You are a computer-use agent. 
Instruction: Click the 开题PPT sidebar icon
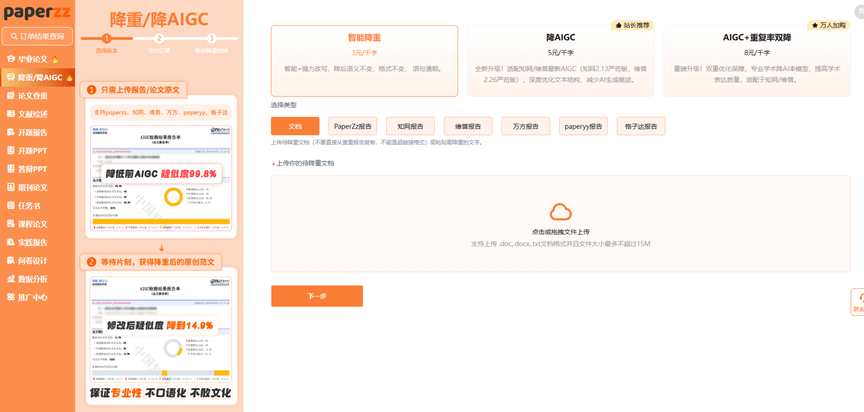pyautogui.click(x=10, y=150)
